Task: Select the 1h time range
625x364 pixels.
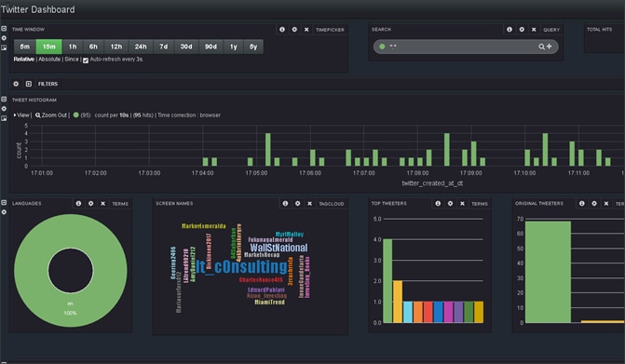Action: pos(73,47)
